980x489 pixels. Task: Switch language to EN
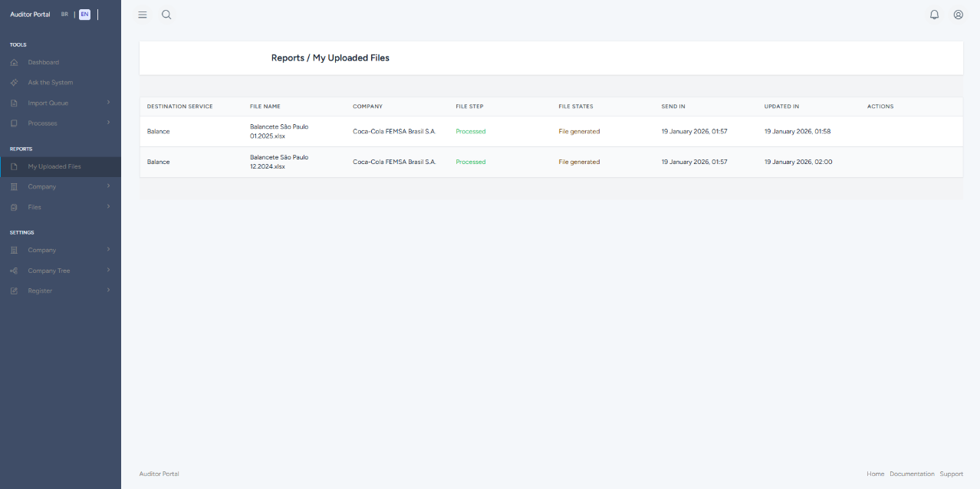tap(84, 15)
